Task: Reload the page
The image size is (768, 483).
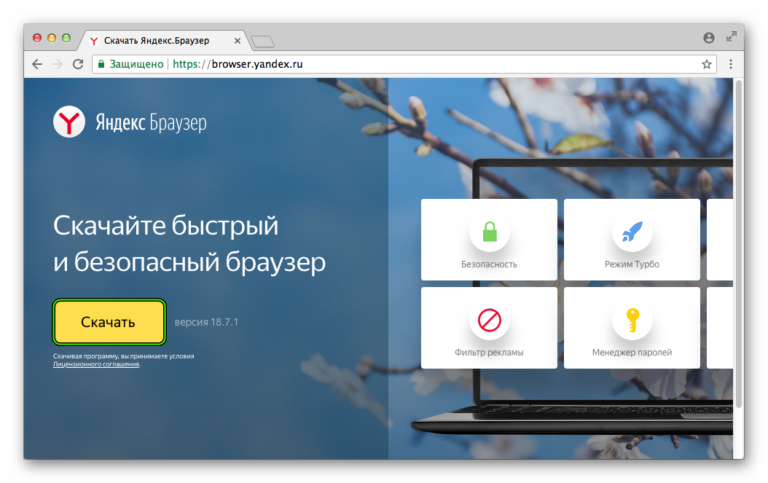Action: (78, 64)
